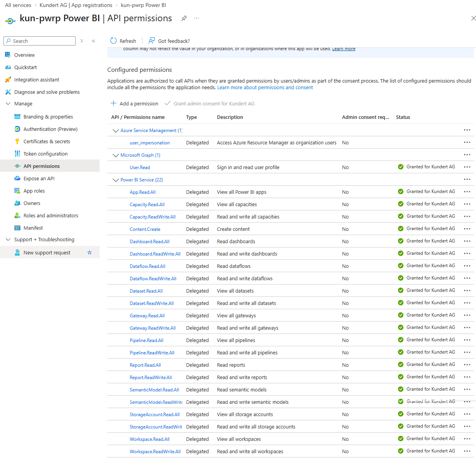Click the Refresh icon
The image size is (476, 464).
click(113, 41)
